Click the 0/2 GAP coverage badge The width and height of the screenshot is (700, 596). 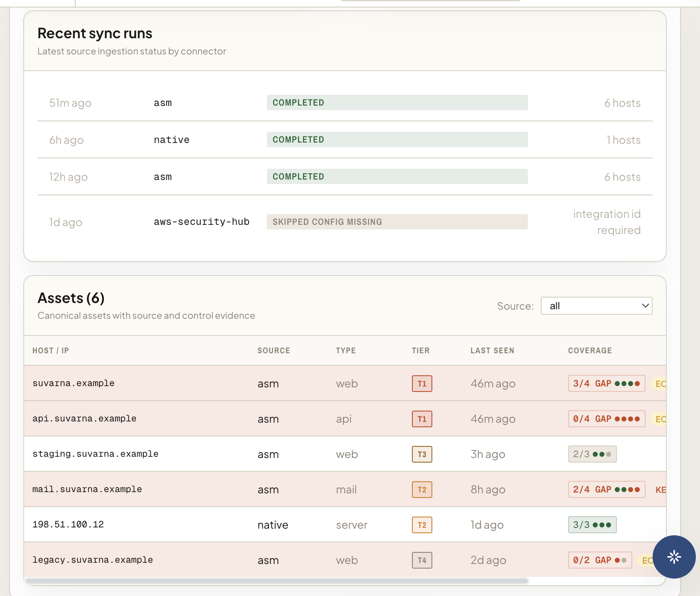coord(600,560)
